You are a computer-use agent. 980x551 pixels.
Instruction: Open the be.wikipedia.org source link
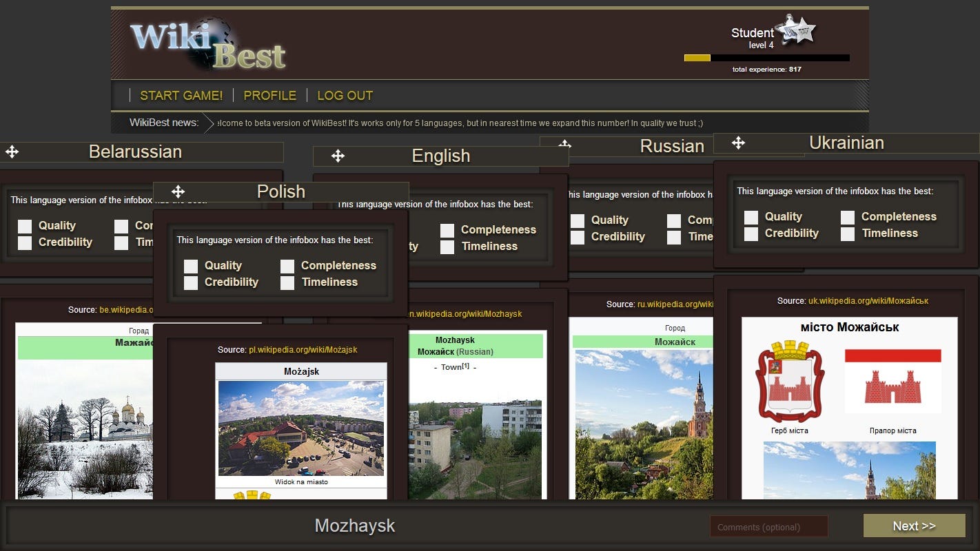pos(126,310)
